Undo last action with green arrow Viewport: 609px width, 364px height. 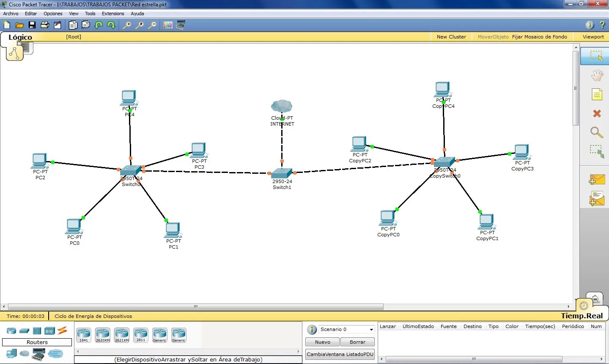(x=99, y=25)
